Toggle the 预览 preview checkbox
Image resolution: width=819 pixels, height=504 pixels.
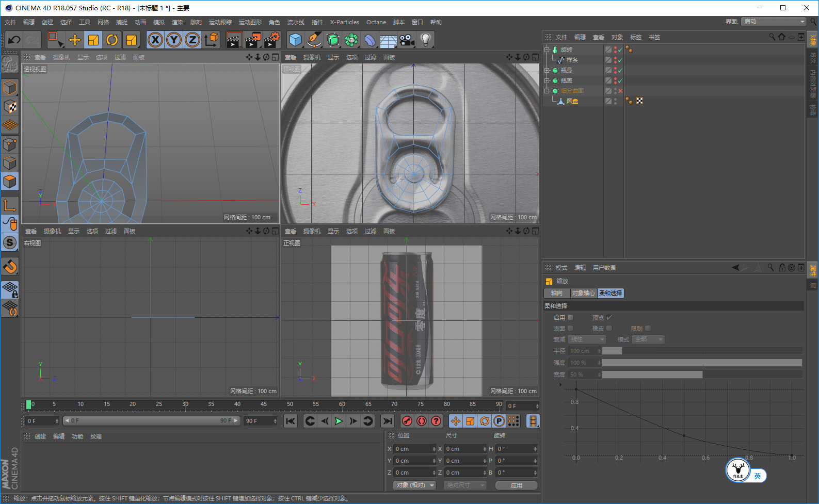tap(609, 318)
